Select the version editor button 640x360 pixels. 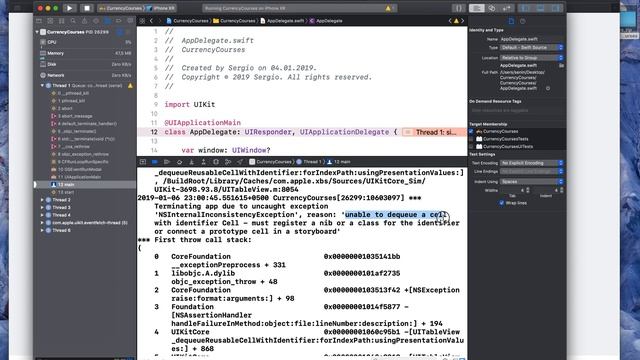click(x=507, y=8)
